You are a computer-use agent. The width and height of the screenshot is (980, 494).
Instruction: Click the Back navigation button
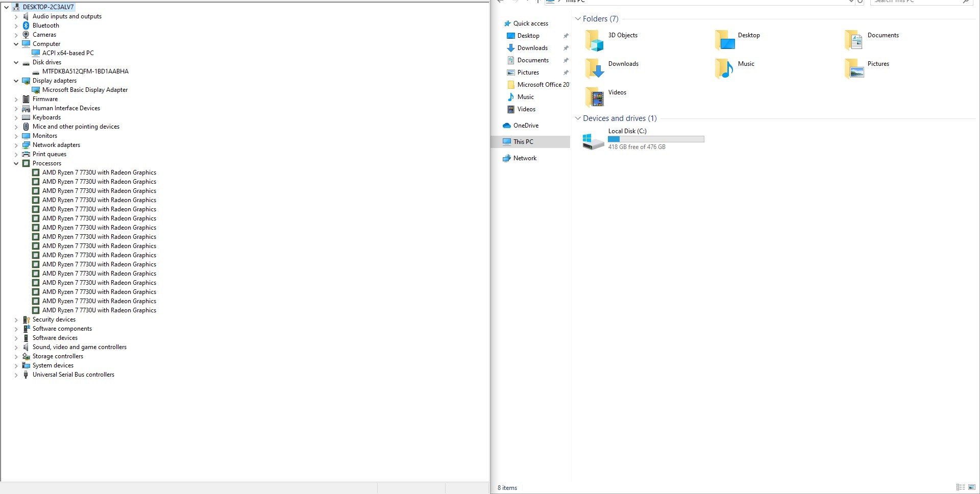point(499,2)
